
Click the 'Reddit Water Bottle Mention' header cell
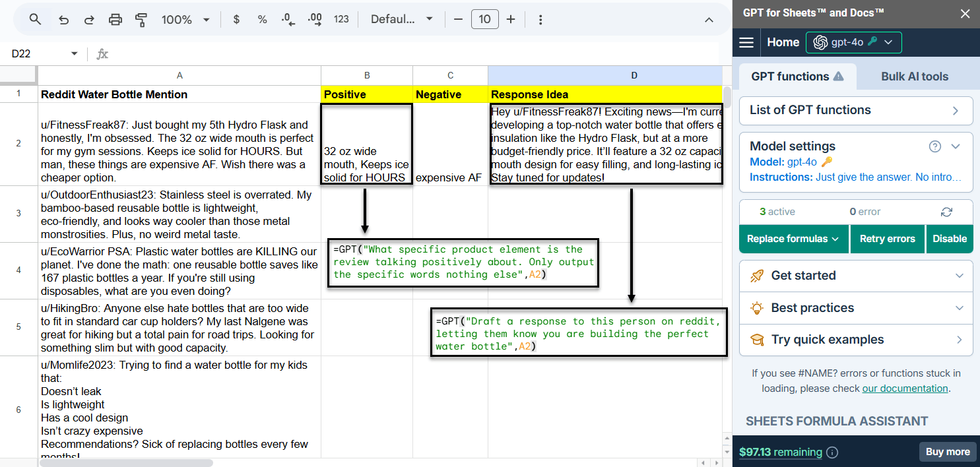(180, 94)
